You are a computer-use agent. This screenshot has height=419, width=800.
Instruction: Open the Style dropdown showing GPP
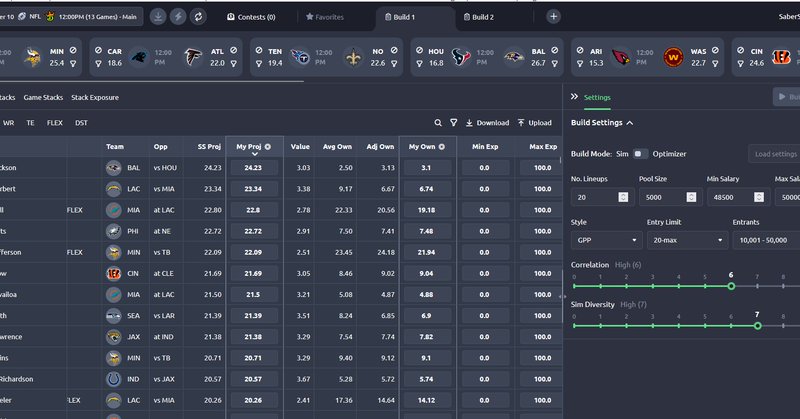tap(607, 240)
